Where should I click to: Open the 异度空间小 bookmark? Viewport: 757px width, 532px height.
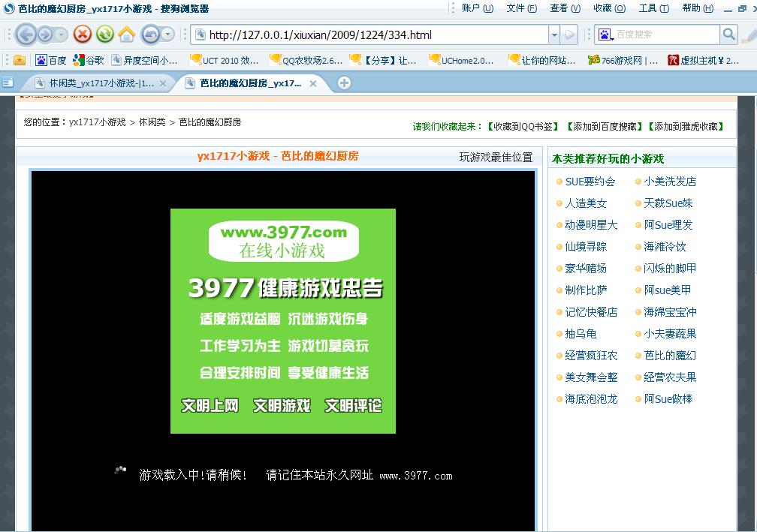(144, 60)
